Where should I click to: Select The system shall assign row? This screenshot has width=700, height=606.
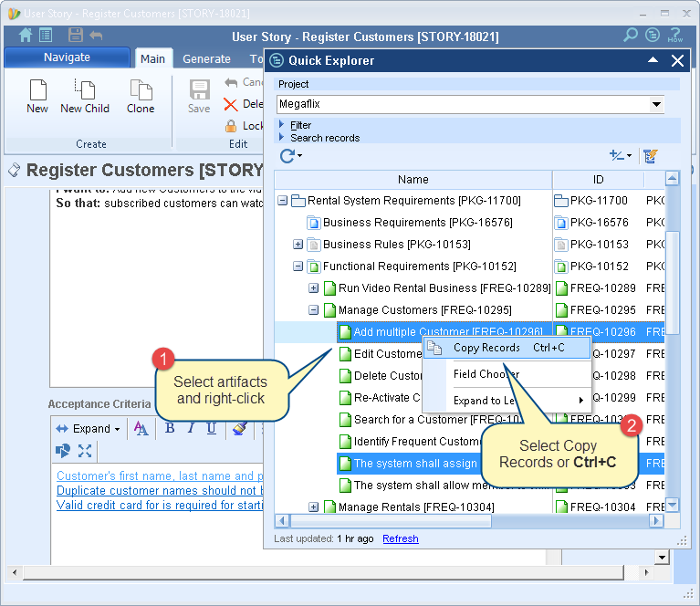(x=409, y=463)
